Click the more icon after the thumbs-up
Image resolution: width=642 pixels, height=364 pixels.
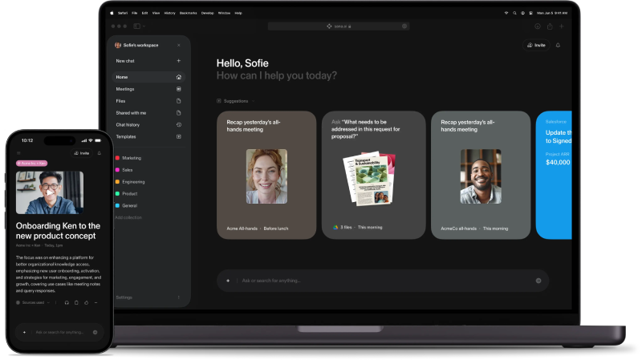click(95, 302)
